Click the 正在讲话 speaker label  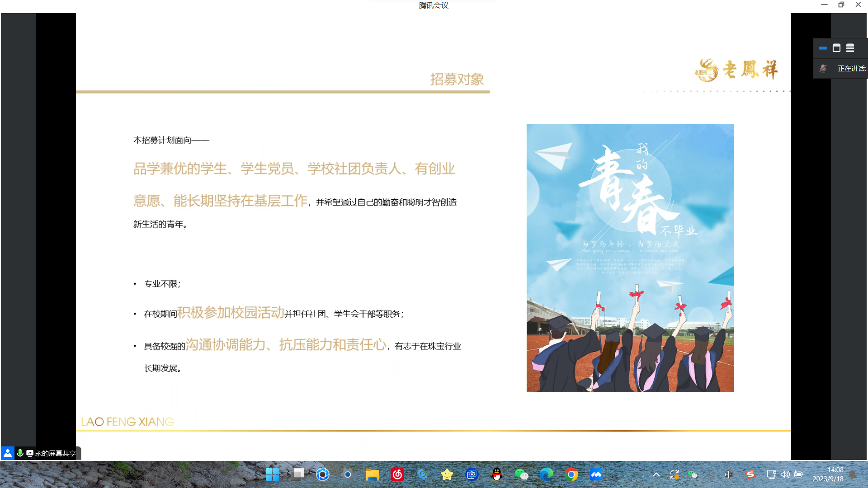851,69
